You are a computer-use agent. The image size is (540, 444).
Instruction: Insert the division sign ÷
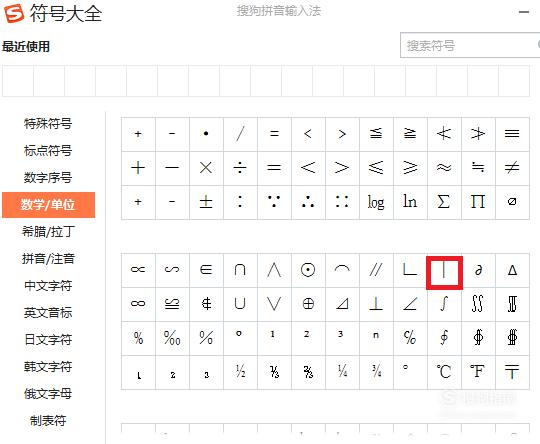240,168
